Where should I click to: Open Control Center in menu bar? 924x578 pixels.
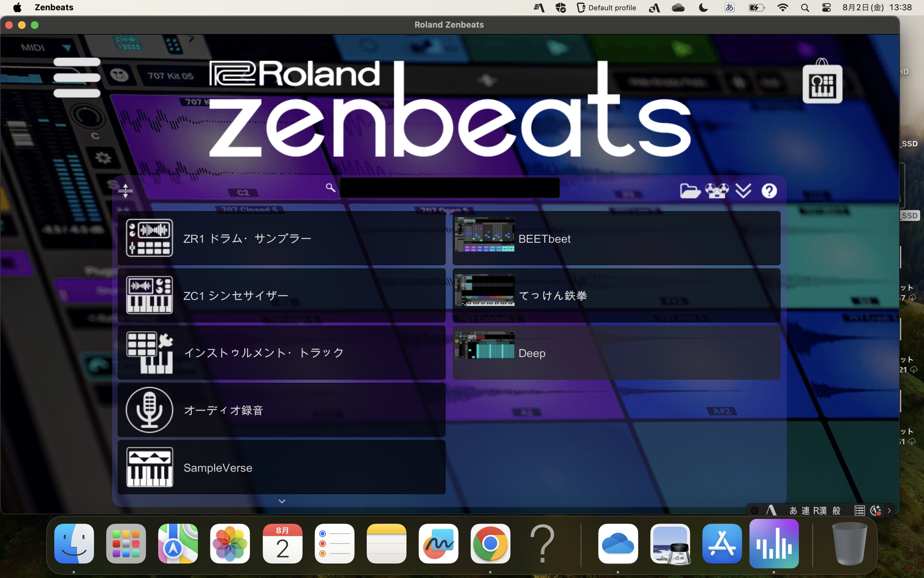(x=826, y=8)
